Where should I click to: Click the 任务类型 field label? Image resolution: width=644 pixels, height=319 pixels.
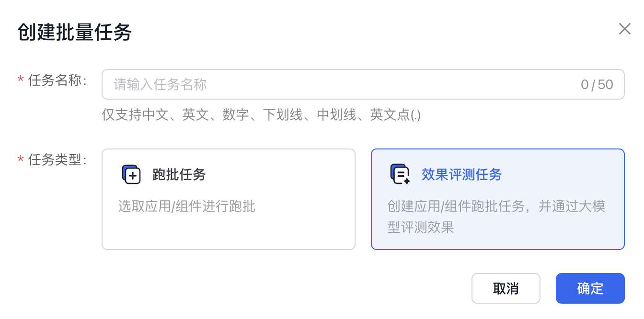(x=57, y=159)
